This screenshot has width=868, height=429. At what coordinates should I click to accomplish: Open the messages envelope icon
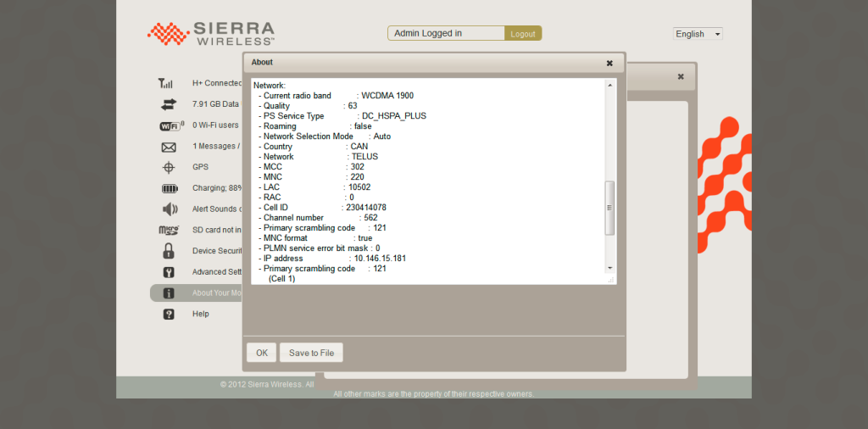169,147
